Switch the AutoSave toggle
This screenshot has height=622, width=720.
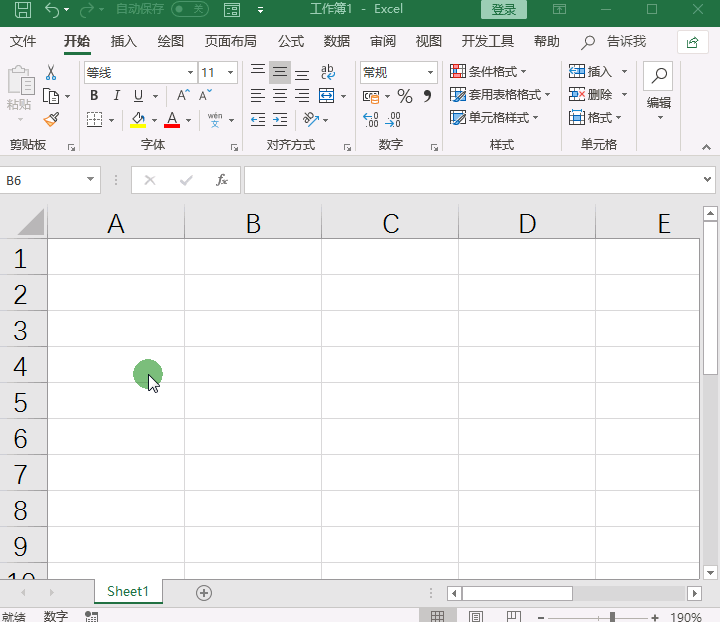(x=189, y=10)
